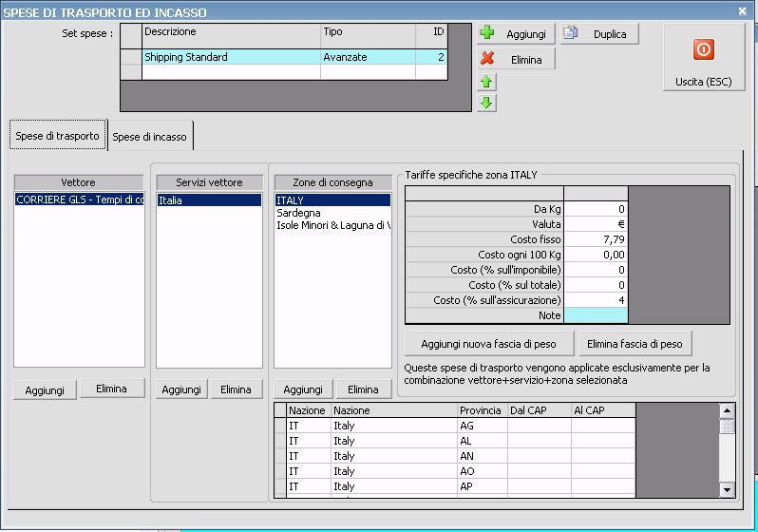Click Costo ogni 100 Kg value
Screen dimensions: 758x532
coord(596,255)
